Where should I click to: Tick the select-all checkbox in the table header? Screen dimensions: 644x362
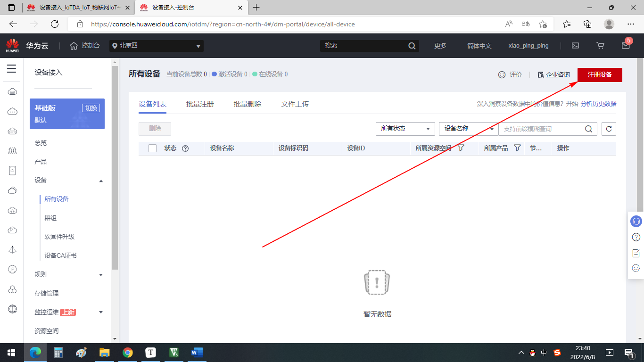tap(152, 148)
